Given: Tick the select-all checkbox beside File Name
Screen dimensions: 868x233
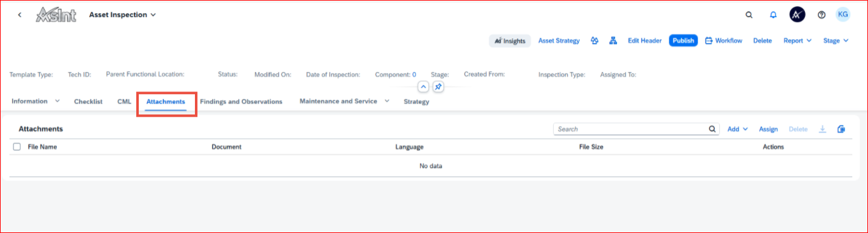Looking at the screenshot, I should click(17, 146).
